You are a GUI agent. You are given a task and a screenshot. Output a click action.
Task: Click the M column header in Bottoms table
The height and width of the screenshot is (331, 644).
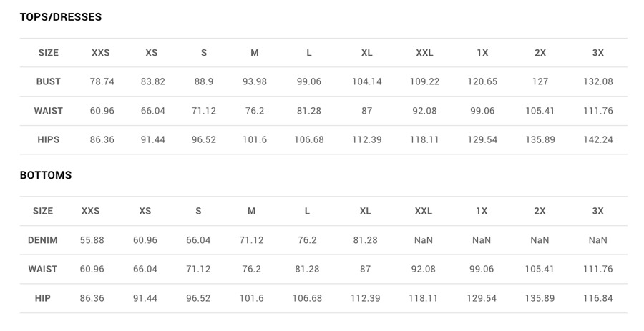click(251, 211)
